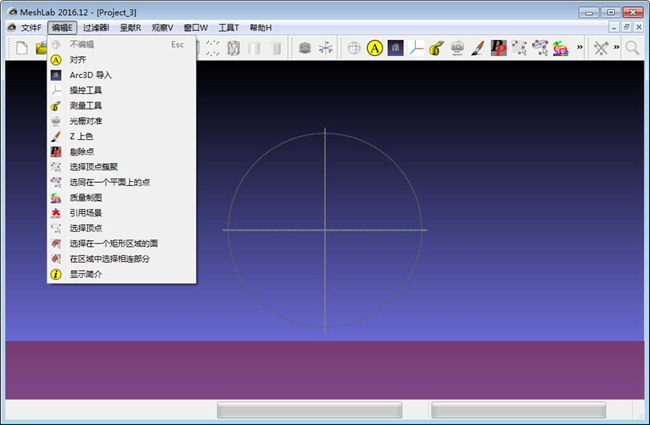Click the yellow A Align toolbar icon
The image size is (650, 425).
point(375,48)
